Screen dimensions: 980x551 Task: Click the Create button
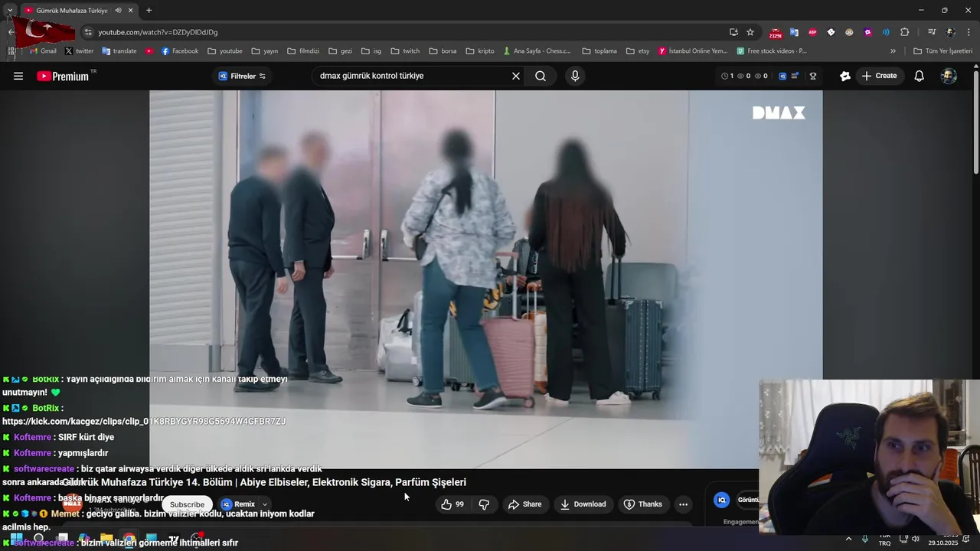(x=880, y=76)
